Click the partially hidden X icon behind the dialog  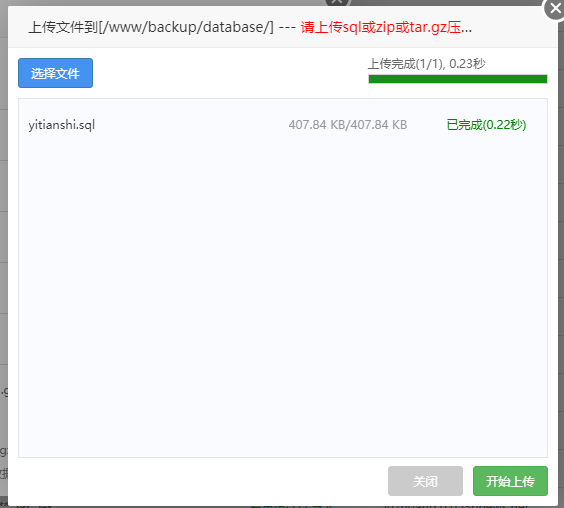click(x=337, y=3)
